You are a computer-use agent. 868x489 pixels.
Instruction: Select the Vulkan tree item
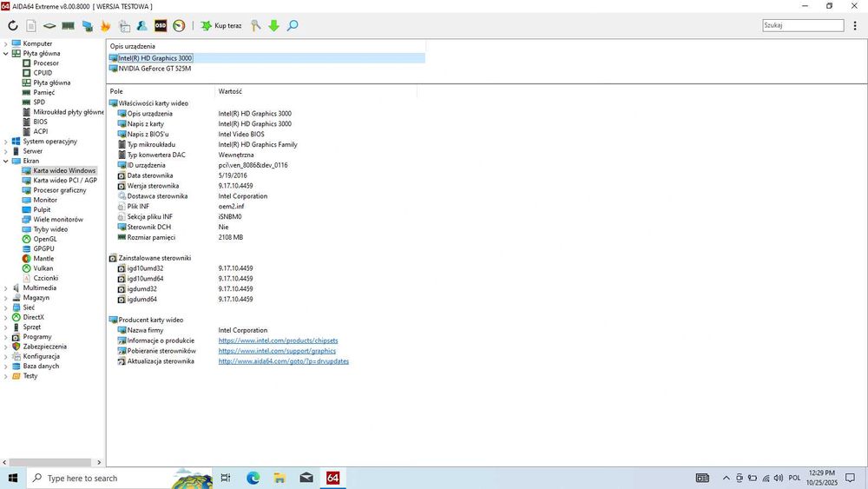(x=43, y=268)
